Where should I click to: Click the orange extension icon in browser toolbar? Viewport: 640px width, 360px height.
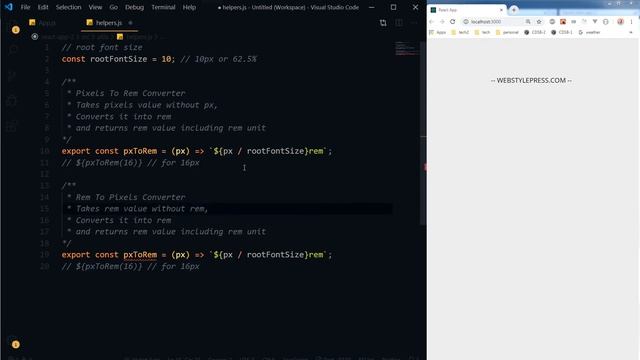pyautogui.click(x=563, y=22)
